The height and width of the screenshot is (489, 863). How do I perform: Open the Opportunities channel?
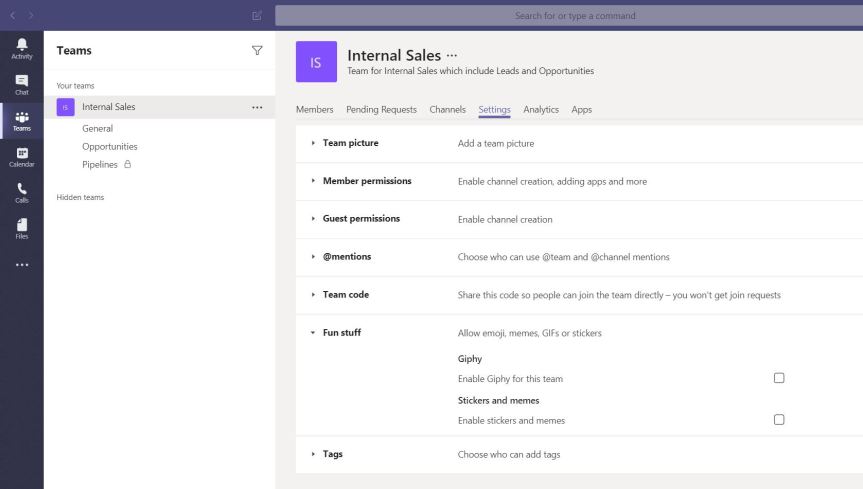110,146
